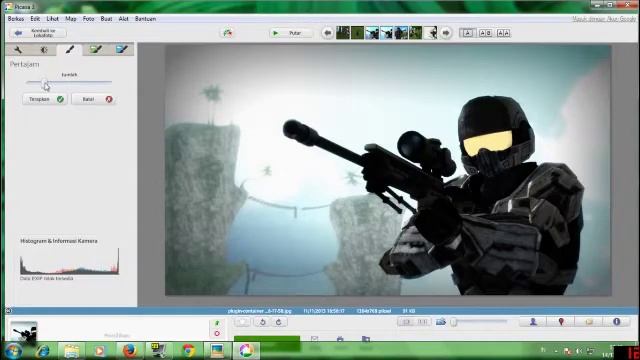Open File Explorer from taskbar
The height and width of the screenshot is (360, 640).
(71, 351)
